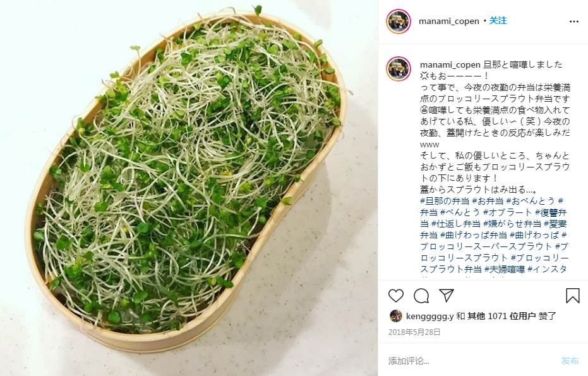
Task: Follow manami_copen via 关注 link
Action: point(498,21)
